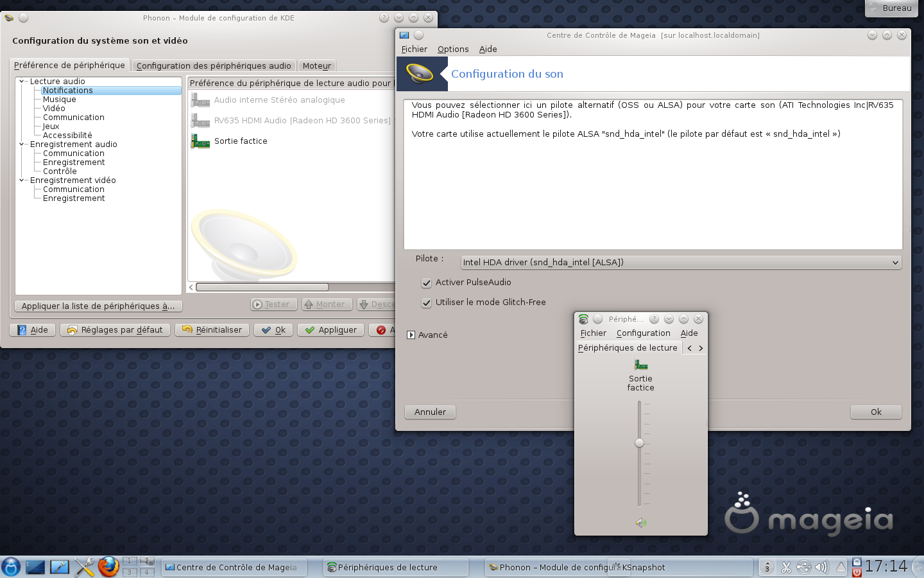Click the red shutdown button in the panel
924x578 pixels.
pyautogui.click(x=857, y=572)
